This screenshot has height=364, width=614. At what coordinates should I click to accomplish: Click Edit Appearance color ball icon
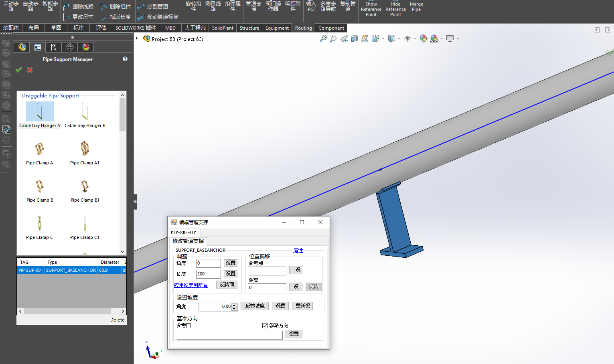click(x=424, y=38)
